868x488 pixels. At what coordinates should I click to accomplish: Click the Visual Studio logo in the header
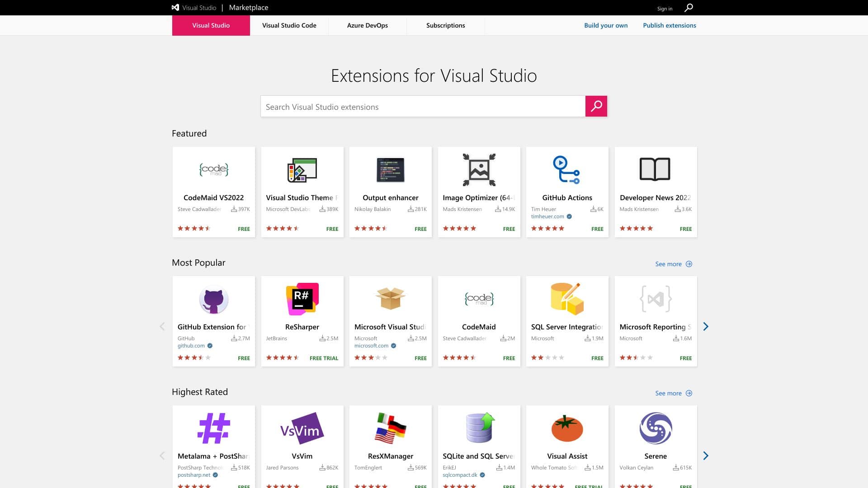[x=175, y=7]
